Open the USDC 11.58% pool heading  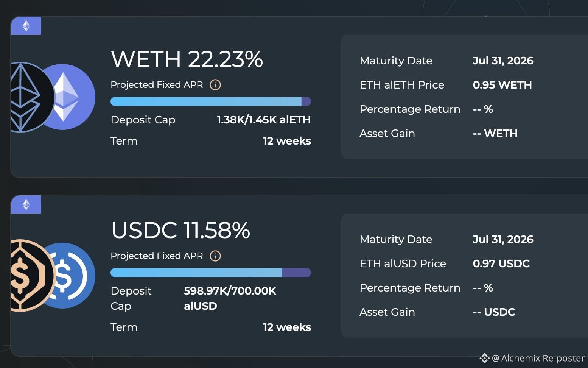tap(180, 230)
